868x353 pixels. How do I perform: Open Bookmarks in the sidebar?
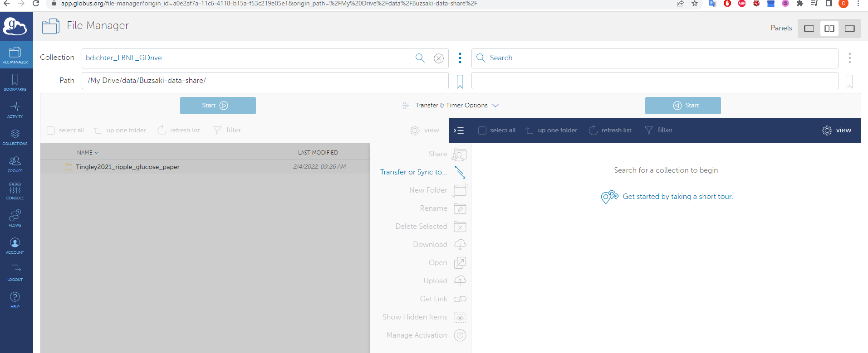coord(15,82)
